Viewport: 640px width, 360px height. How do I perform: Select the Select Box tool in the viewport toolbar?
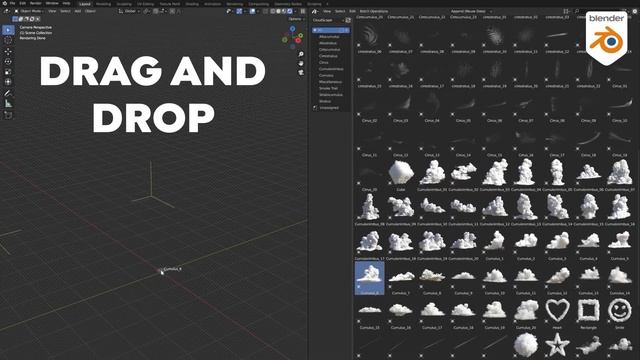pyautogui.click(x=8, y=30)
